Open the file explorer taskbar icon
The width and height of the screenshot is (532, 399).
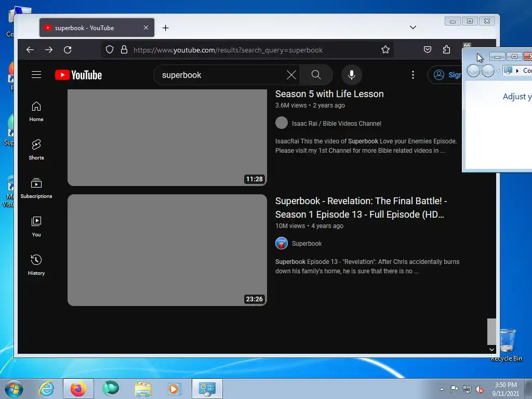143,389
